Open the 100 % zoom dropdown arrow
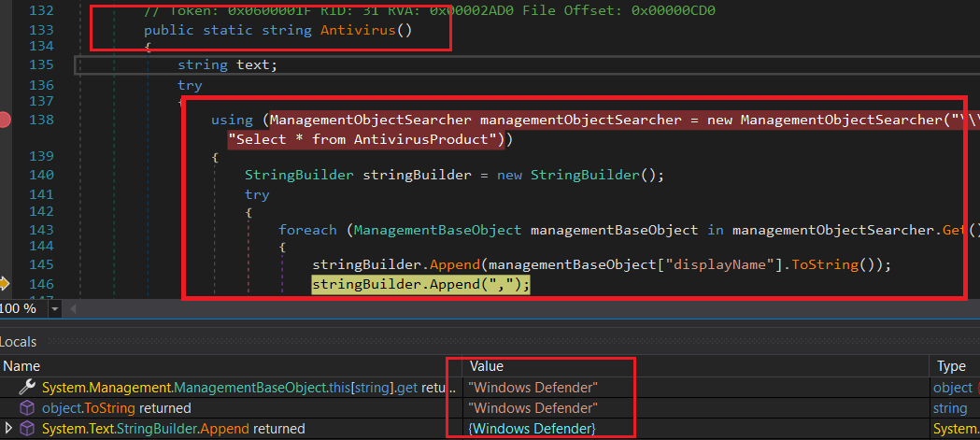This screenshot has width=980, height=440. coord(55,309)
